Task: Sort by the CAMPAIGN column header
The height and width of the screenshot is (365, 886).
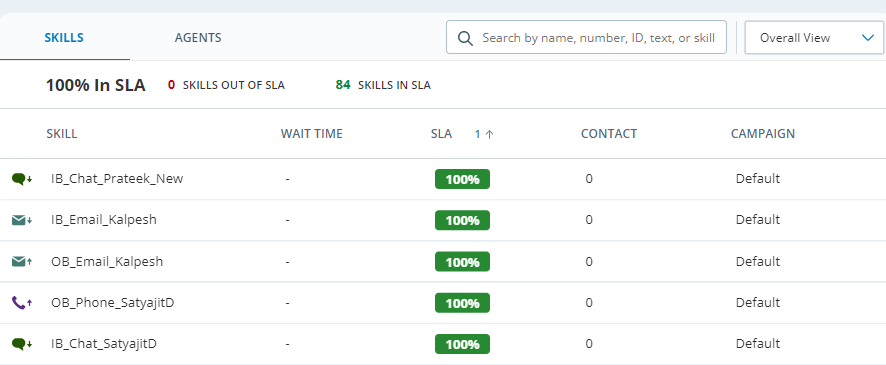Action: [763, 134]
